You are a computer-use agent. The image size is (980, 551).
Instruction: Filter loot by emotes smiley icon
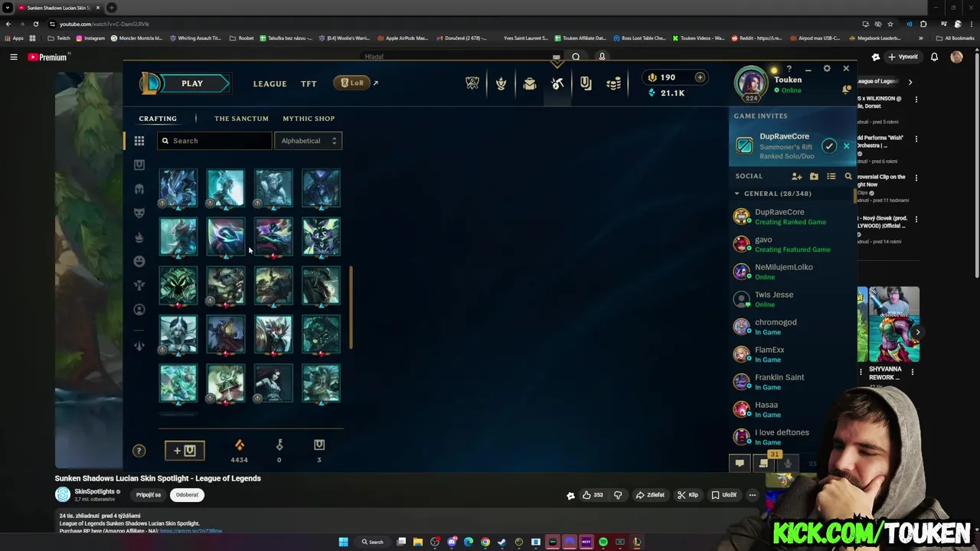point(139,261)
